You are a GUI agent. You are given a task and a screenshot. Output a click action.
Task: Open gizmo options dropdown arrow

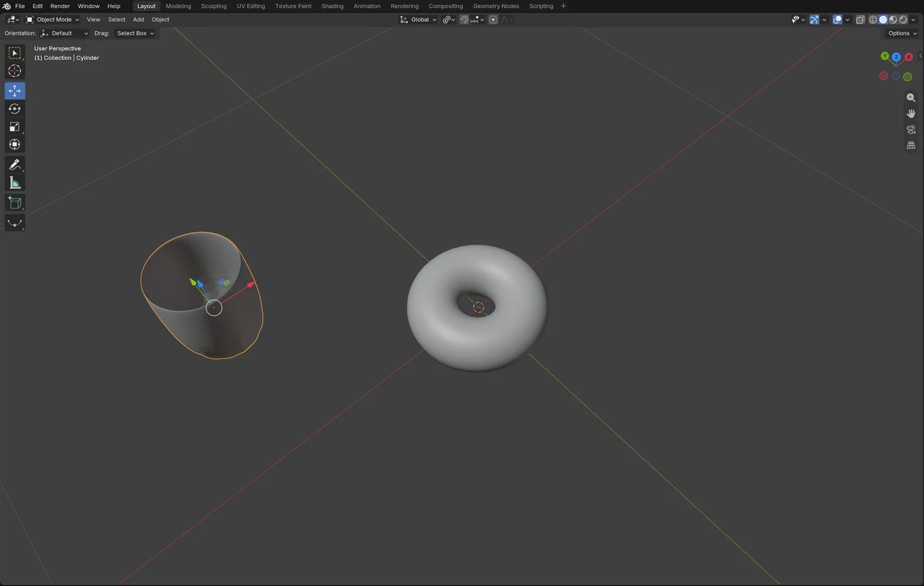click(824, 19)
